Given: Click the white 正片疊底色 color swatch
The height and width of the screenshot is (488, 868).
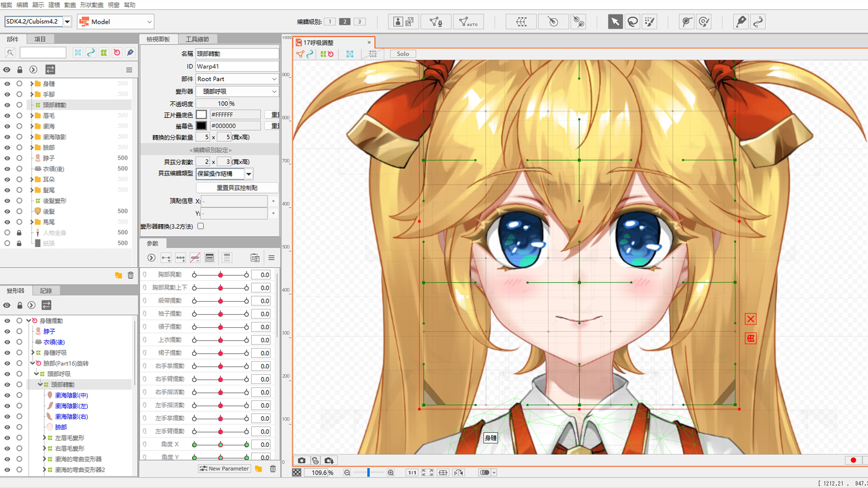Looking at the screenshot, I should click(x=201, y=115).
